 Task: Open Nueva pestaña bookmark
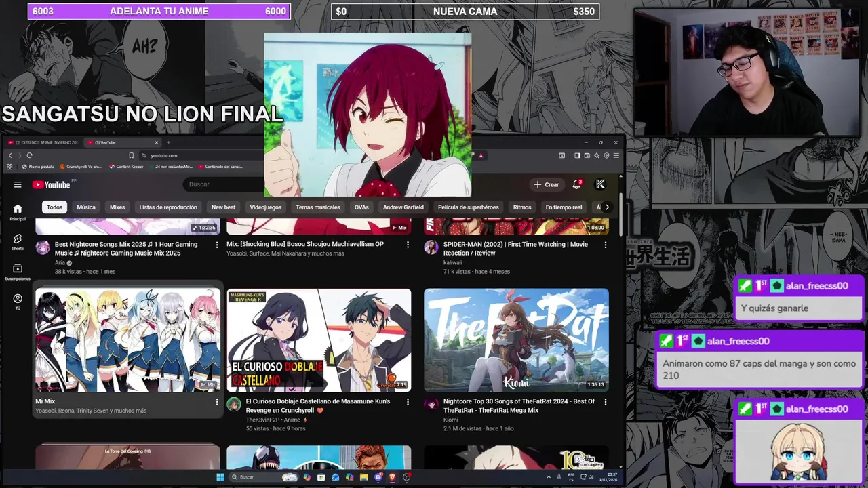(x=38, y=167)
